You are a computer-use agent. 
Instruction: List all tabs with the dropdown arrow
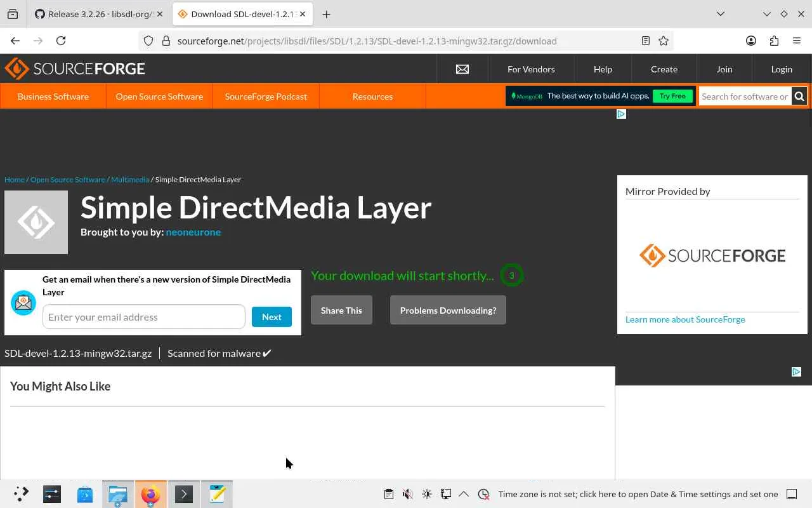[x=721, y=14]
